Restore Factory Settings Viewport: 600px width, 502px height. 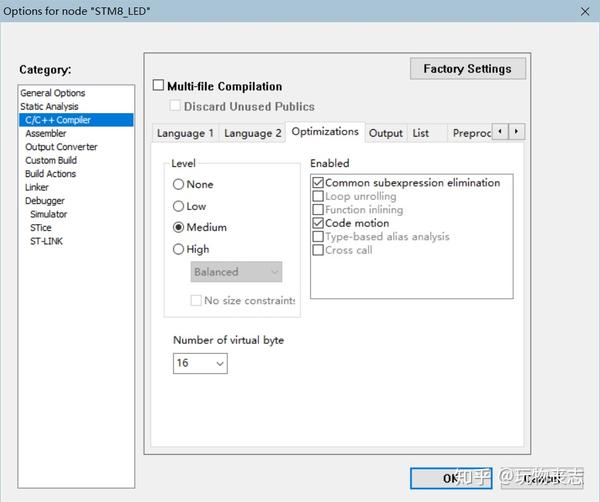click(x=468, y=69)
